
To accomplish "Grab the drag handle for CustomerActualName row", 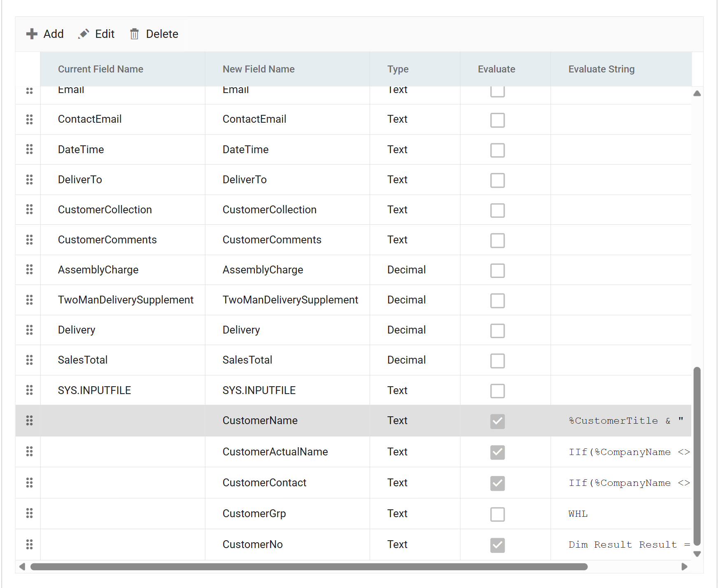I will (x=29, y=452).
